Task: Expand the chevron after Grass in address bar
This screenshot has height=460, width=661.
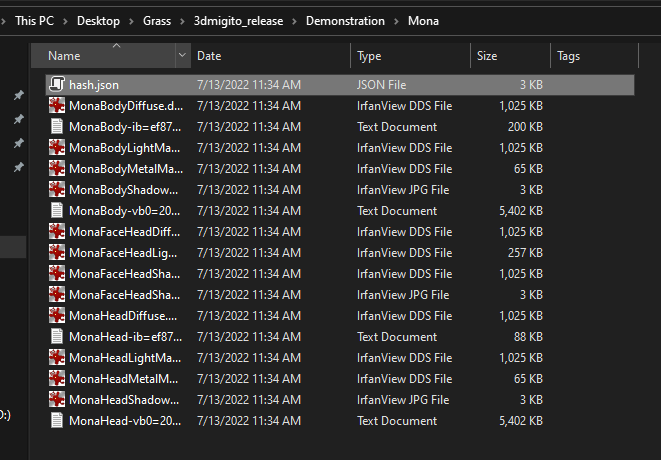Action: [x=182, y=21]
